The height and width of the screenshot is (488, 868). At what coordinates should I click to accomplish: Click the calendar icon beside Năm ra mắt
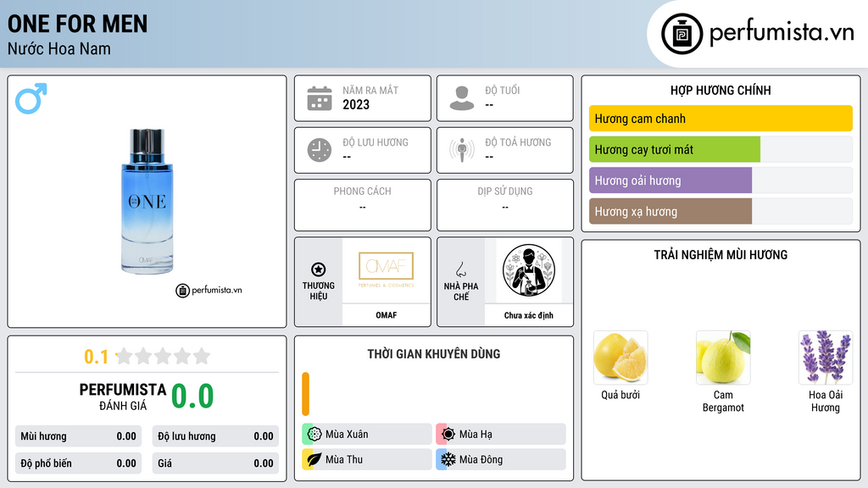(320, 98)
